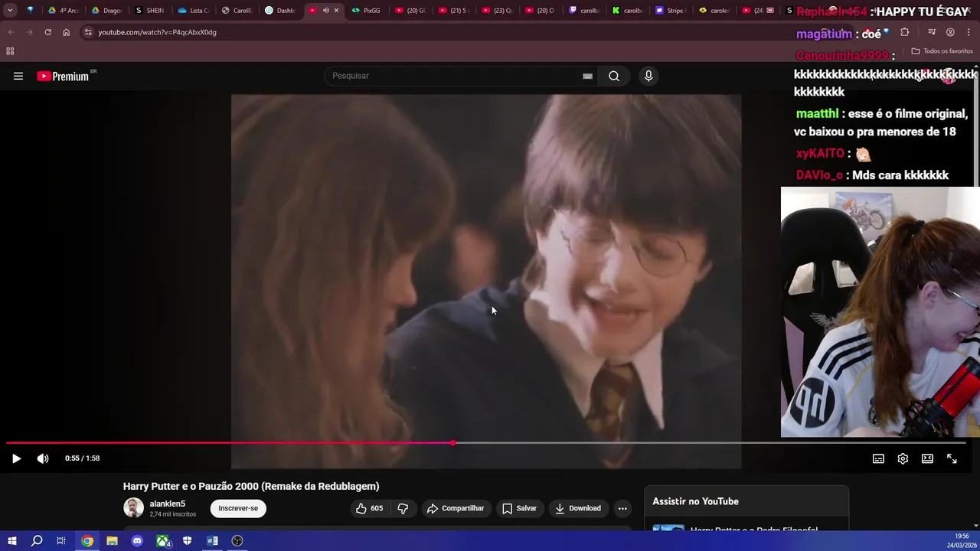Start voice search with microphone icon
Screen dimensions: 980x551
click(x=648, y=76)
